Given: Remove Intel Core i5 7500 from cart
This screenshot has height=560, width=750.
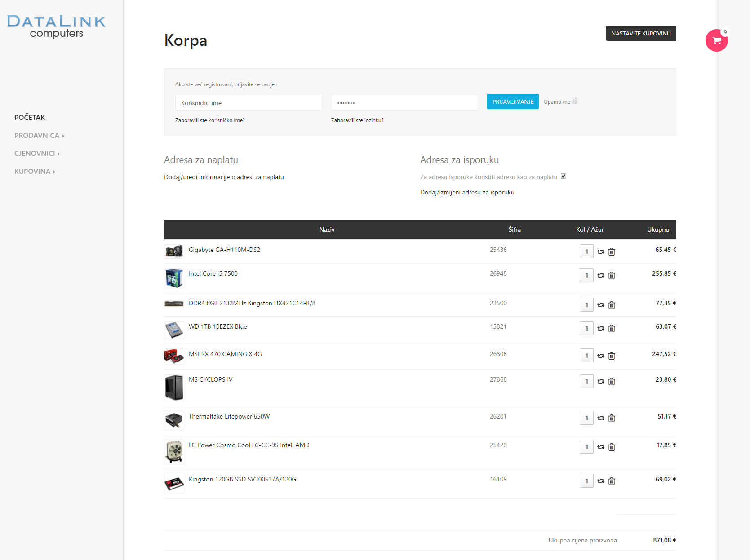Looking at the screenshot, I should pos(612,276).
